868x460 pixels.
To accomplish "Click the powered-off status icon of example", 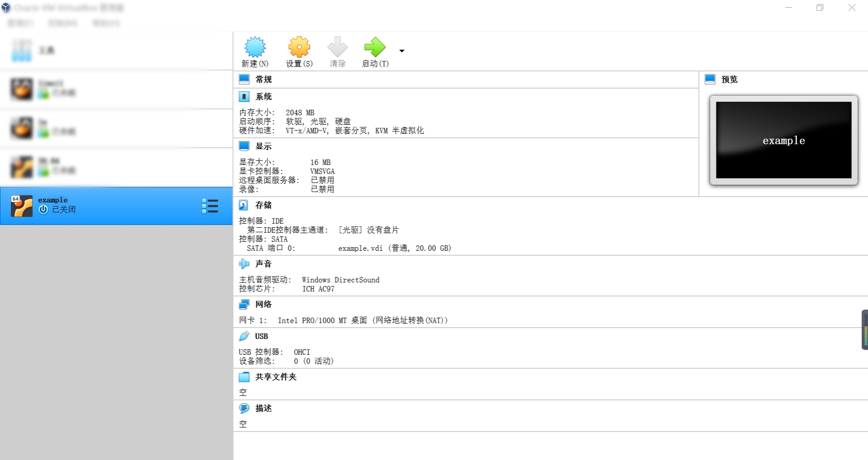I will point(43,210).
